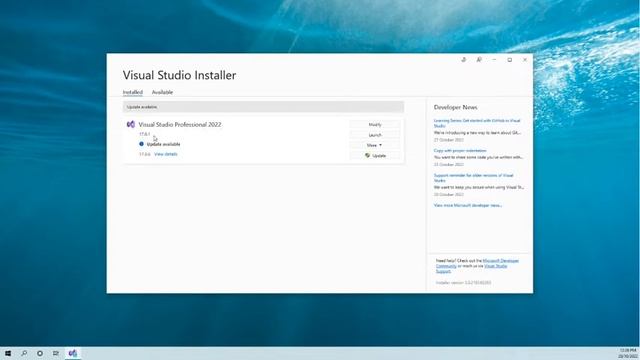The image size is (640, 360).
Task: Expand the More dropdown
Action: point(375,145)
